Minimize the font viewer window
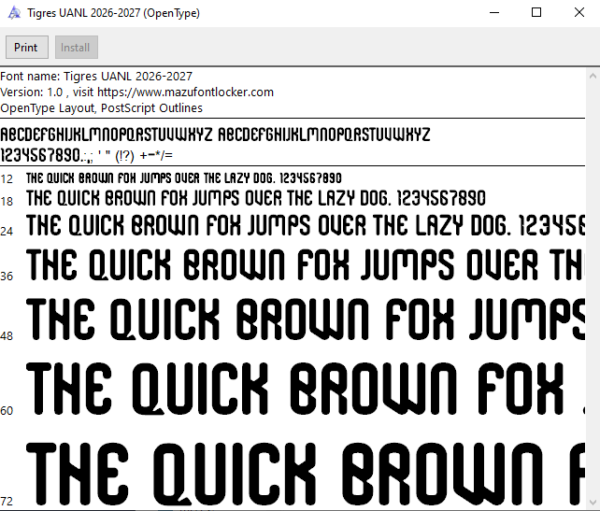 (x=494, y=13)
